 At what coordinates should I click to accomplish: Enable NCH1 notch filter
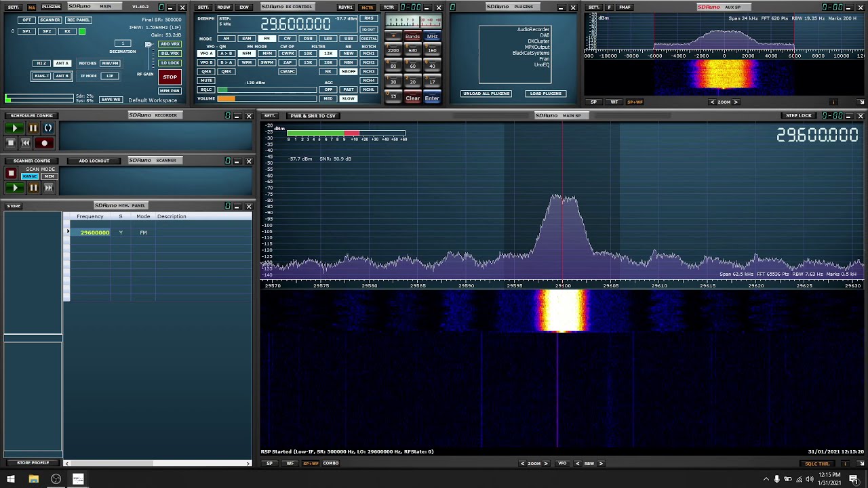point(369,54)
